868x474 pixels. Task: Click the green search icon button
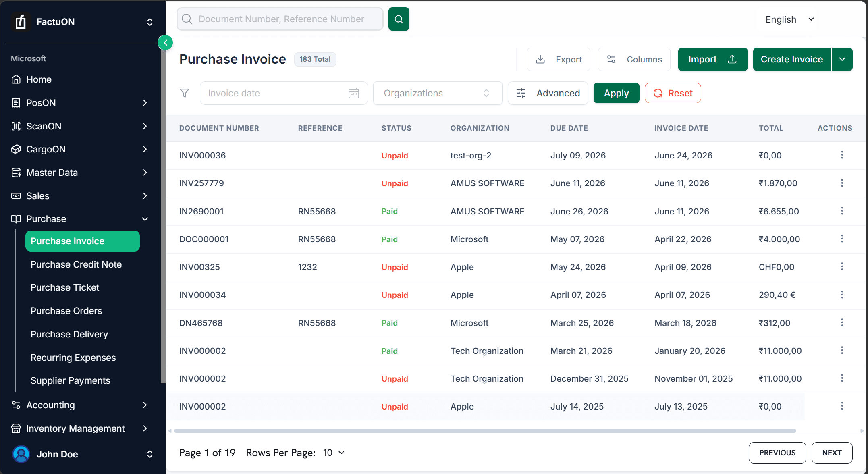pos(399,19)
